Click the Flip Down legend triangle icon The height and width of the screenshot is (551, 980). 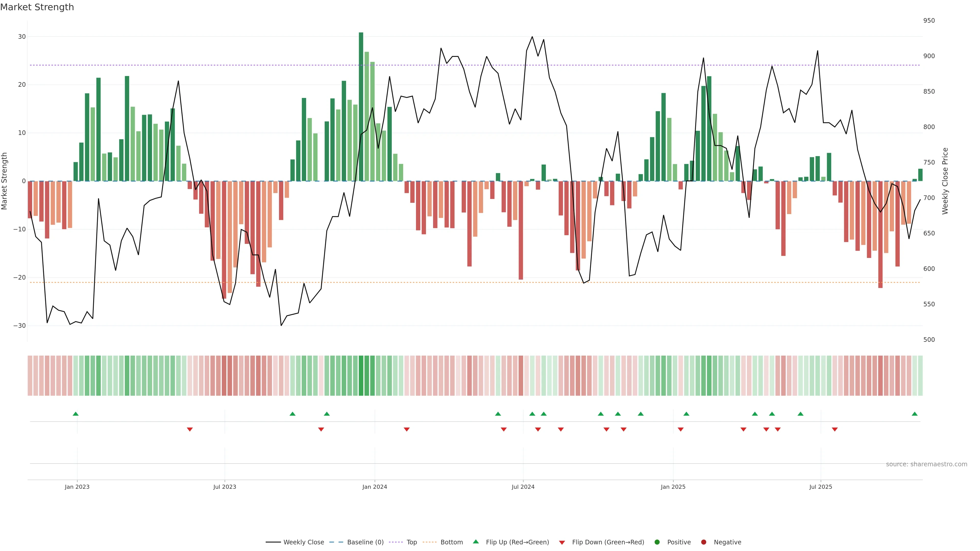[x=562, y=542]
